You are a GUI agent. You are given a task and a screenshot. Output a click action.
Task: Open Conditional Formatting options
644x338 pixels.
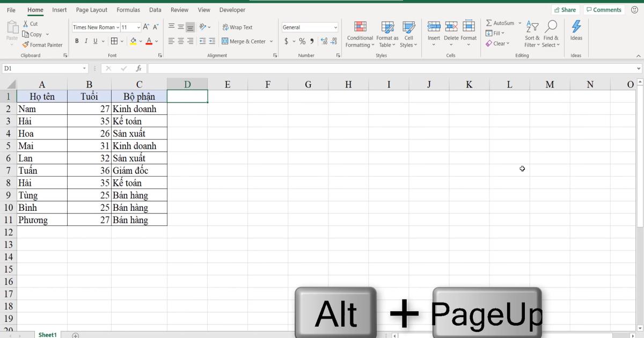tap(360, 35)
